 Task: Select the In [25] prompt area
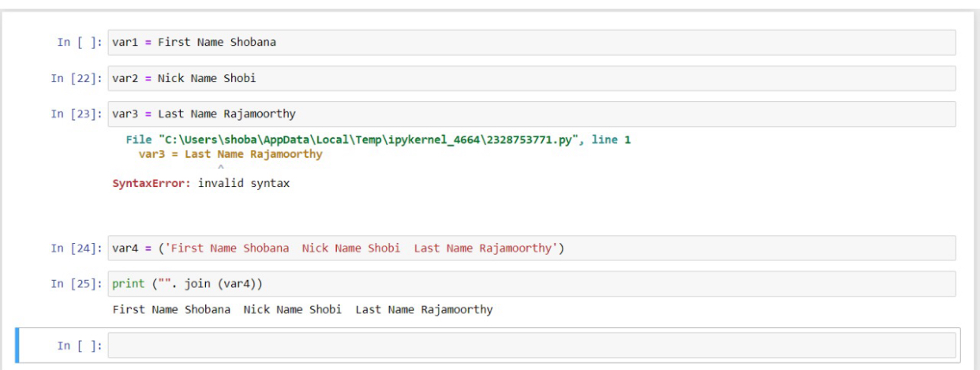click(76, 284)
